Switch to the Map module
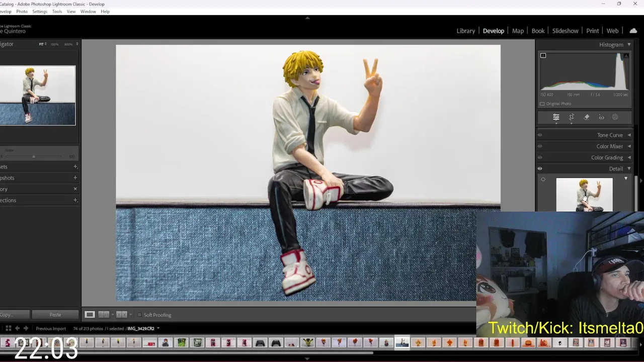The image size is (644, 362). [x=518, y=31]
